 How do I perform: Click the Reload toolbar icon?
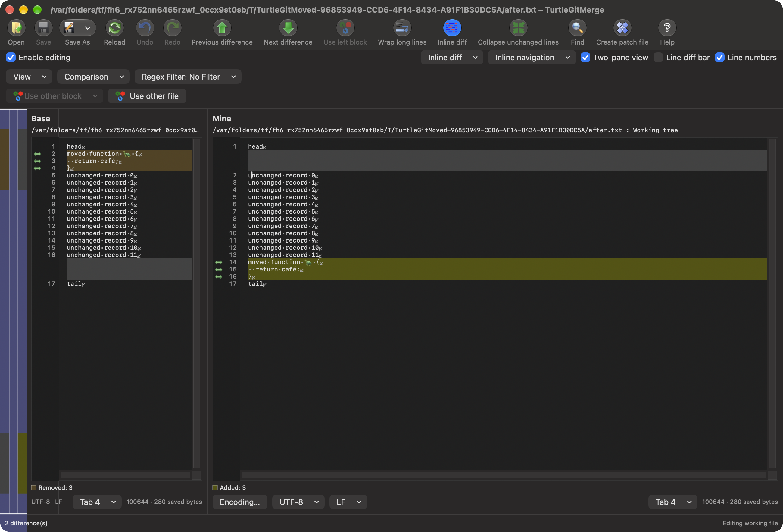coord(114,28)
